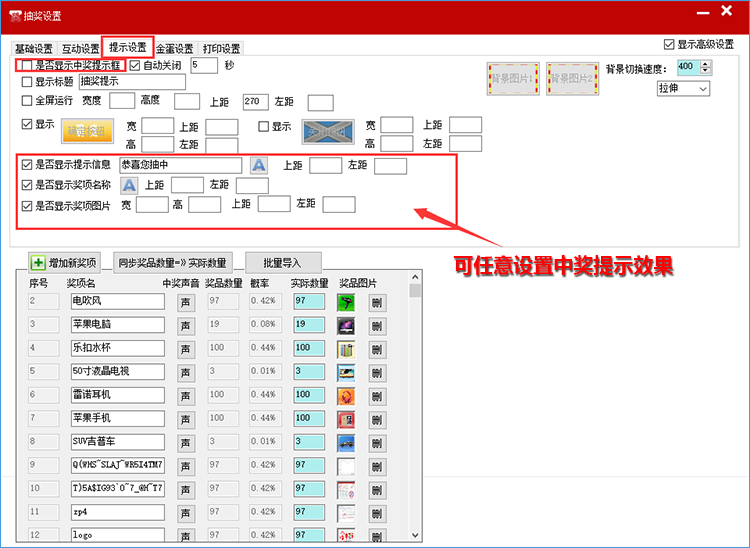
Task: Click the font icon beside 恭喜您抽中 field
Action: pyautogui.click(x=259, y=165)
